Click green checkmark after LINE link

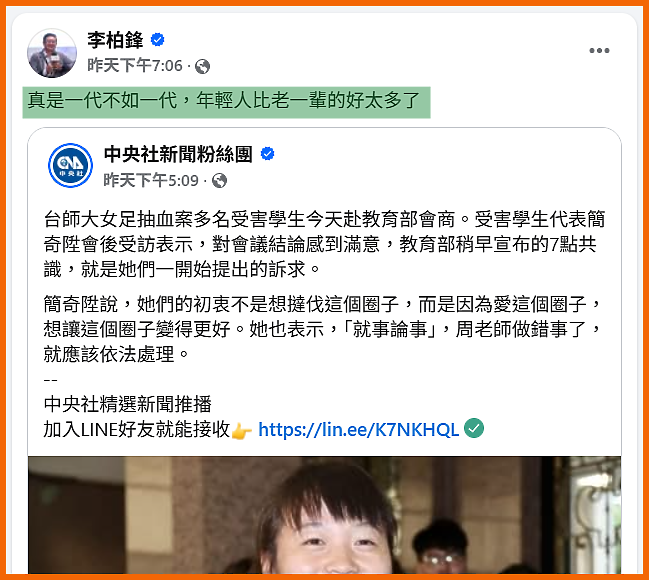[x=474, y=428]
